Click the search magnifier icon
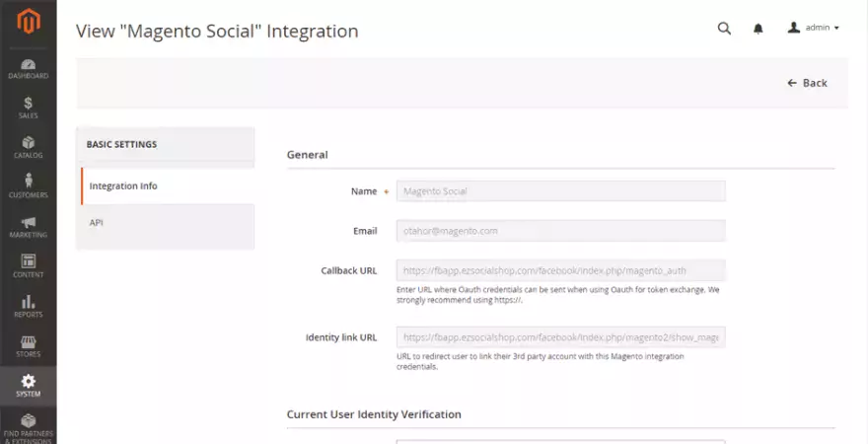 point(724,29)
